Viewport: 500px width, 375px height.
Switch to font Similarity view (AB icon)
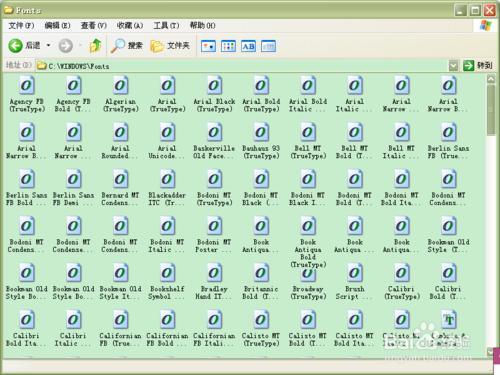point(248,46)
